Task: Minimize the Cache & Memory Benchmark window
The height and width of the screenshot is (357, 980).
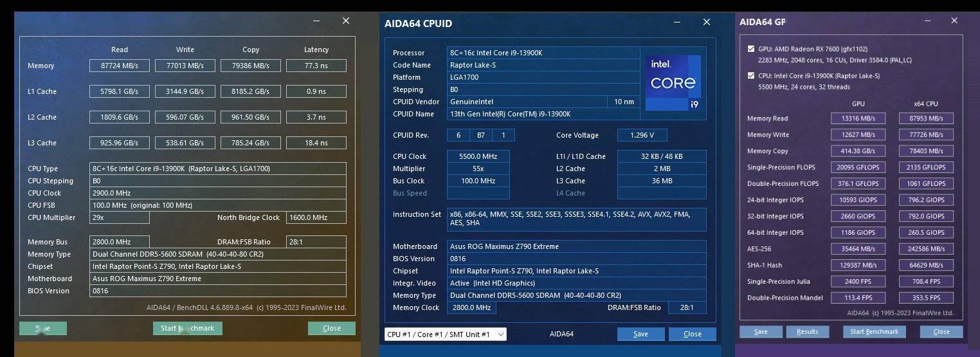Action: click(316, 21)
